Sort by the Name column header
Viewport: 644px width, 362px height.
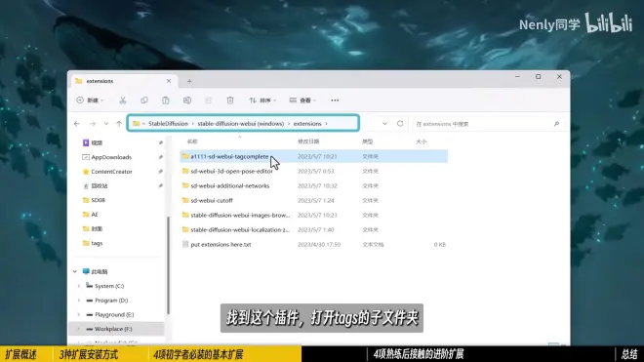click(192, 141)
